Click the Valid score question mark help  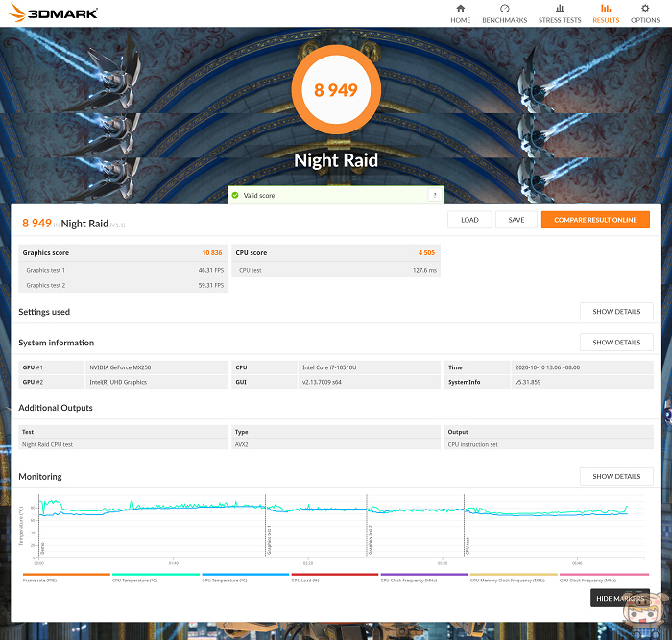[435, 196]
